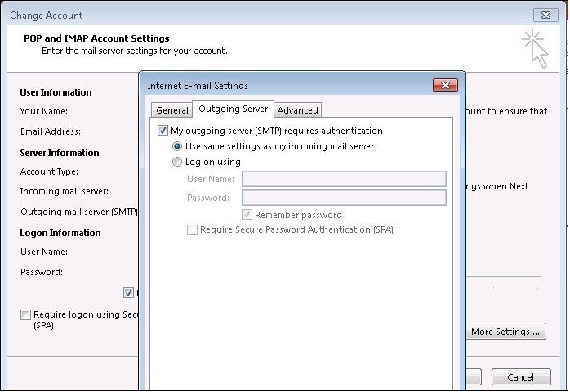Screen dimensions: 570x392
Task: Uncheck outgoing server requires authentication
Action: pyautogui.click(x=163, y=131)
